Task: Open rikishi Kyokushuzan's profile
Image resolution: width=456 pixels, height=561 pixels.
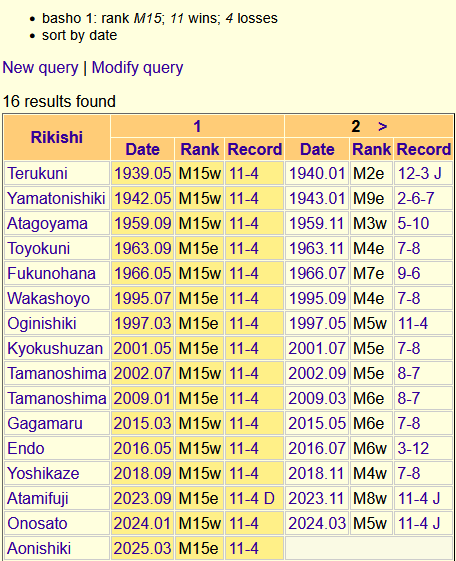Action: point(55,348)
